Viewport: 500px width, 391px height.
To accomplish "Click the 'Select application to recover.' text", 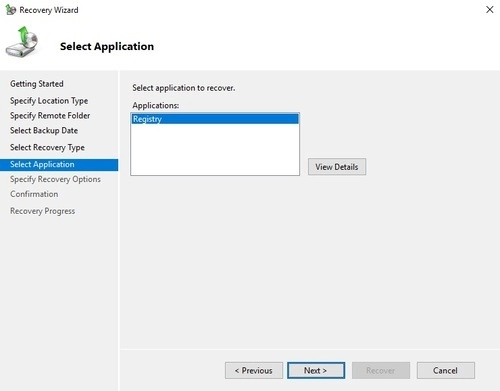I will pyautogui.click(x=184, y=88).
